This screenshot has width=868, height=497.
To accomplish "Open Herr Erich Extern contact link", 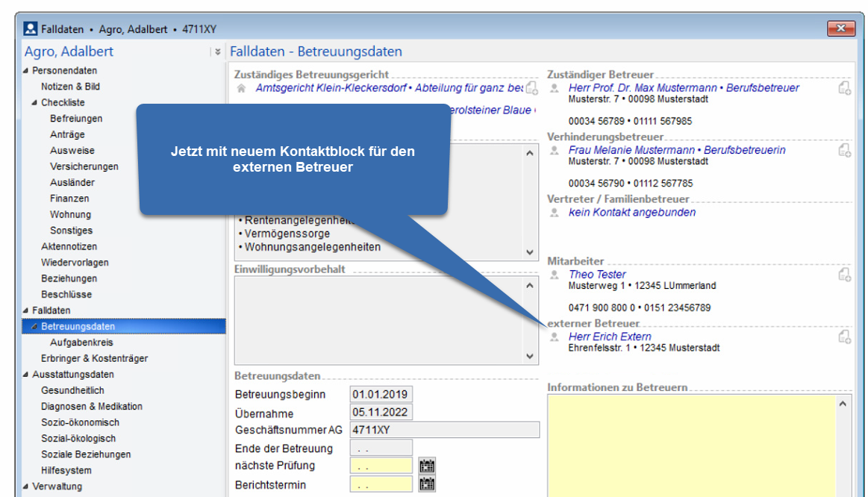I will point(610,337).
